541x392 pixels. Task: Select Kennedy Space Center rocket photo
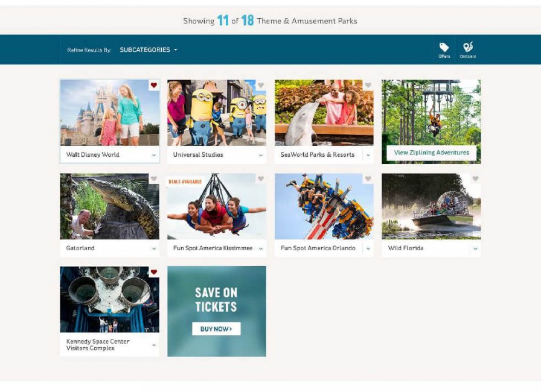click(x=110, y=300)
